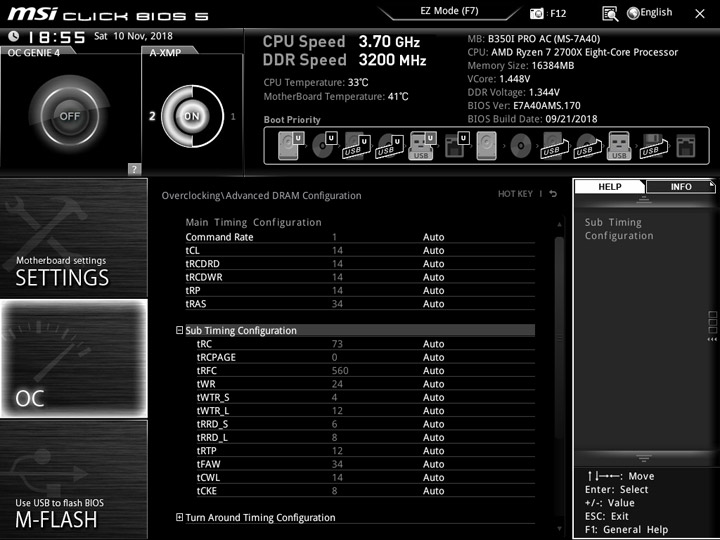Select the UEFI USB hard disk boot icon
The width and height of the screenshot is (720, 540).
tap(356, 146)
